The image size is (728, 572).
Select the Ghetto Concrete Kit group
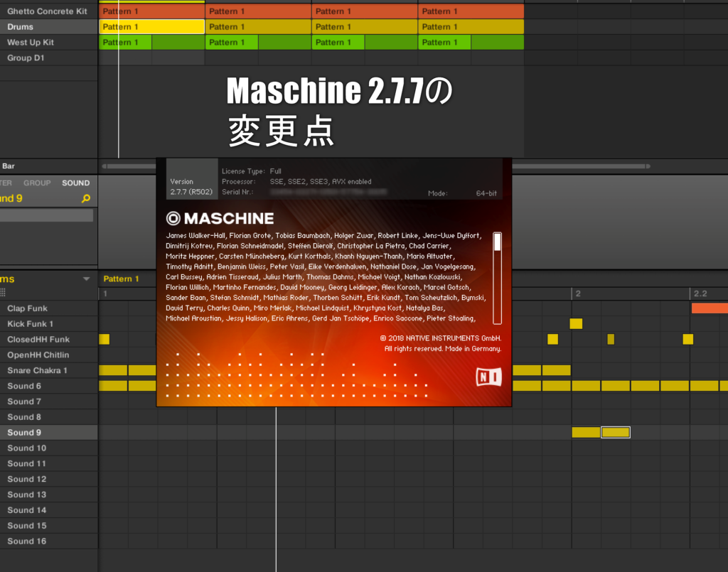tap(47, 11)
